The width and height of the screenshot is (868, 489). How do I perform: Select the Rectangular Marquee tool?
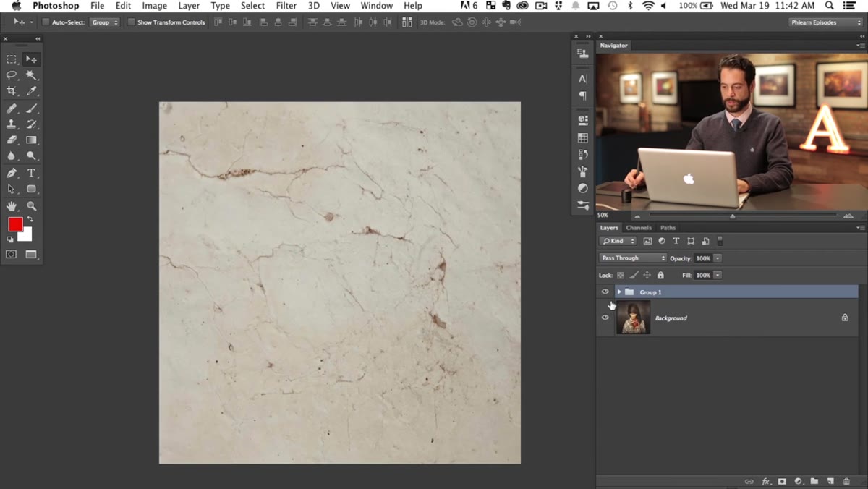pyautogui.click(x=12, y=59)
